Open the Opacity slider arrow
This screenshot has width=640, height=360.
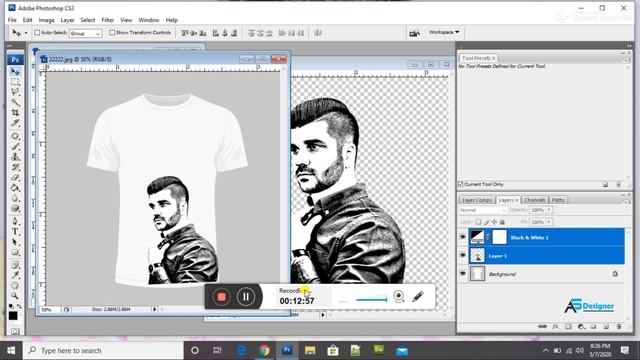click(x=549, y=210)
